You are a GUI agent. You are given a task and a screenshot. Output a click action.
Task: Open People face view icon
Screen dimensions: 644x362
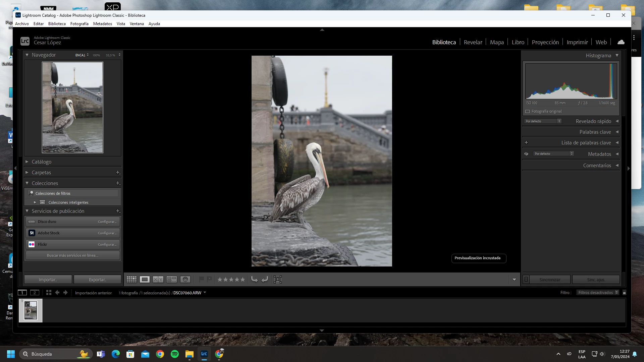[x=185, y=279]
